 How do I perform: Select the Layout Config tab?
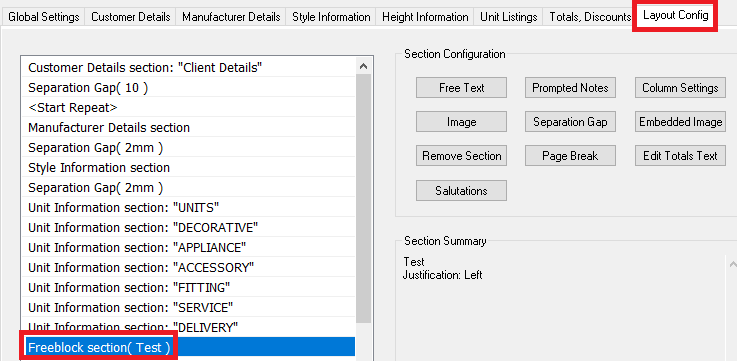(x=675, y=16)
